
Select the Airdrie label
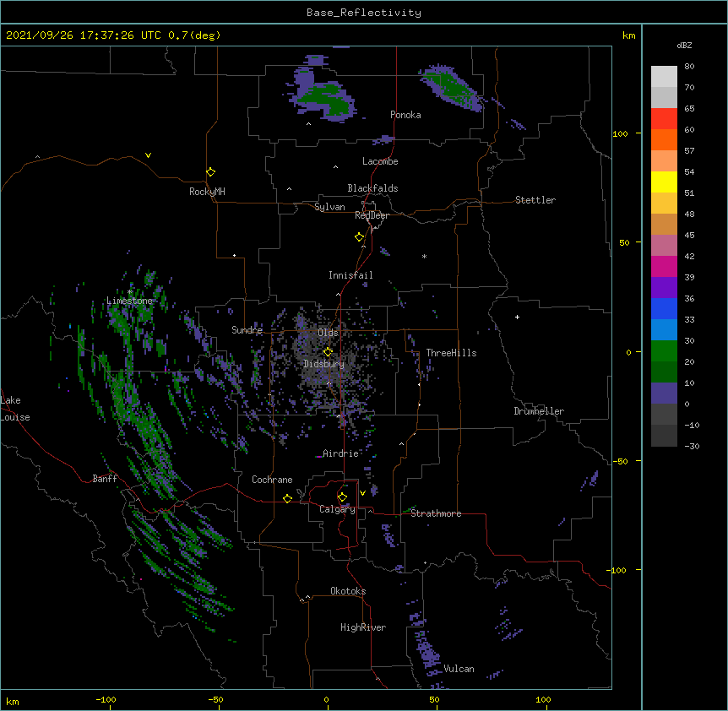(x=341, y=453)
